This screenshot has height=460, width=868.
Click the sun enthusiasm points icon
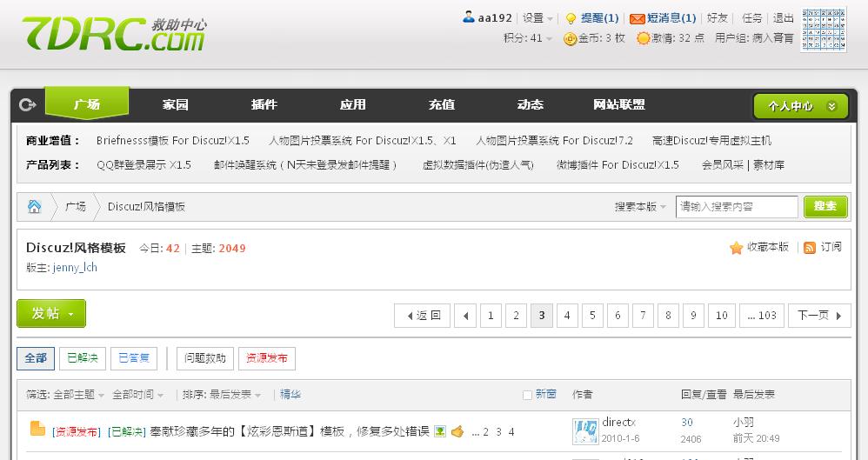(x=643, y=38)
